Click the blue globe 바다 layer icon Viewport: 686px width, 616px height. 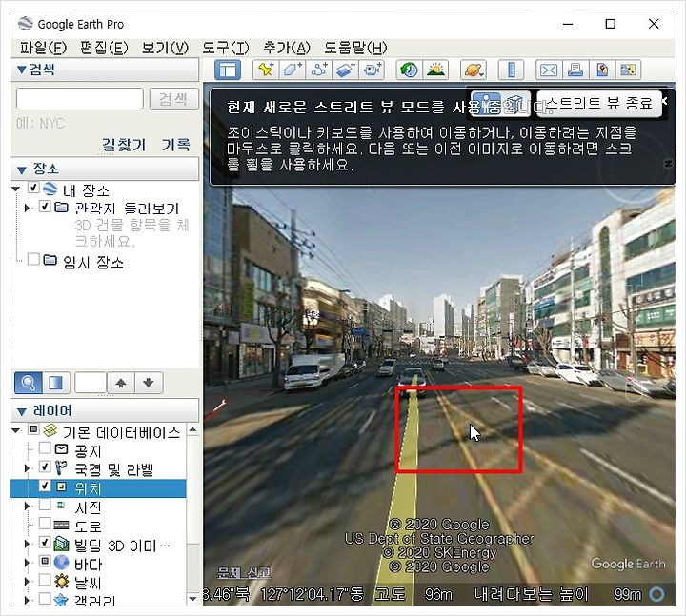61,563
